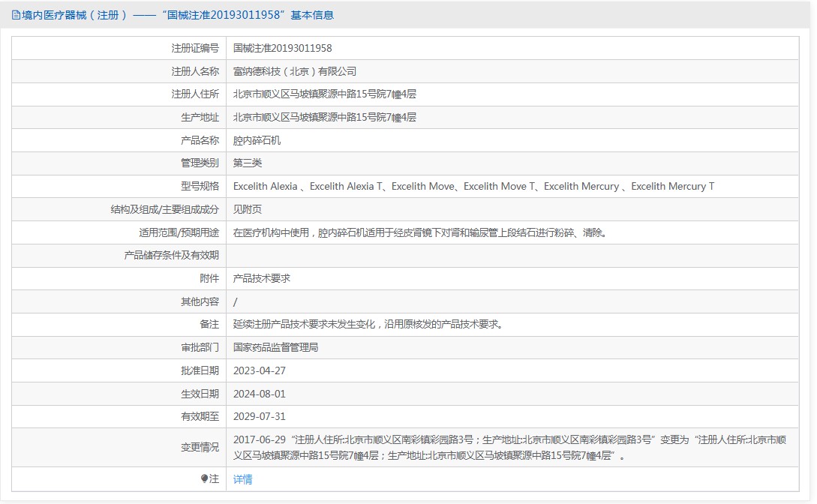Open the 详情 link

(242, 479)
